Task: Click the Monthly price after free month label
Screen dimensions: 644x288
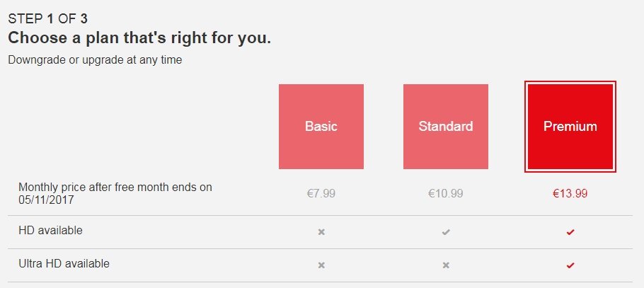Action: [x=115, y=194]
